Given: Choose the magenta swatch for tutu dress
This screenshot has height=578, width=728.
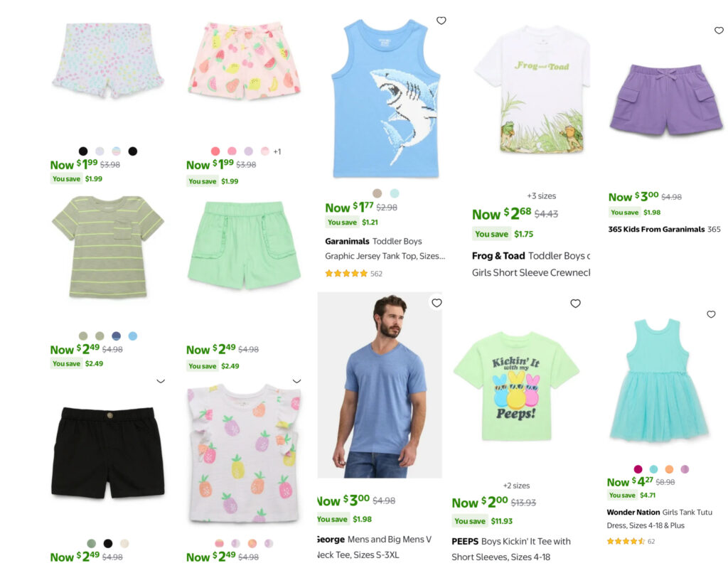Looking at the screenshot, I should 638,469.
